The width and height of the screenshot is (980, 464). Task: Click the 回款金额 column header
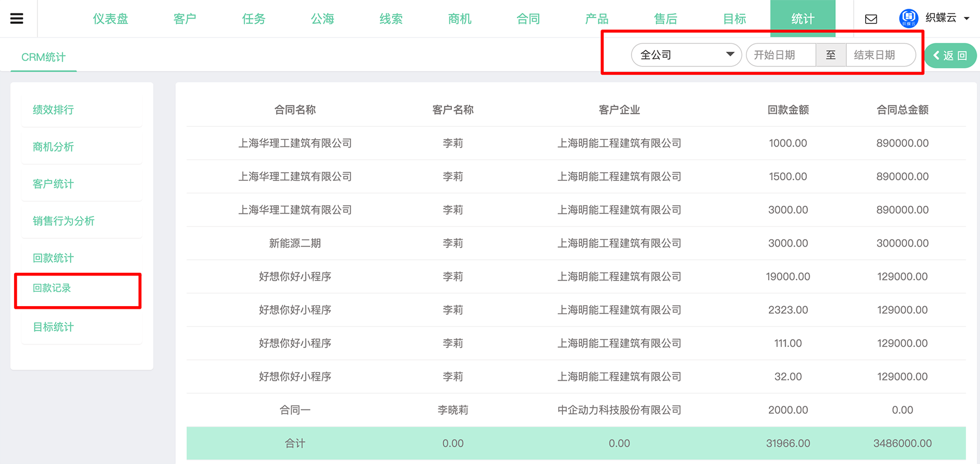[x=788, y=110]
